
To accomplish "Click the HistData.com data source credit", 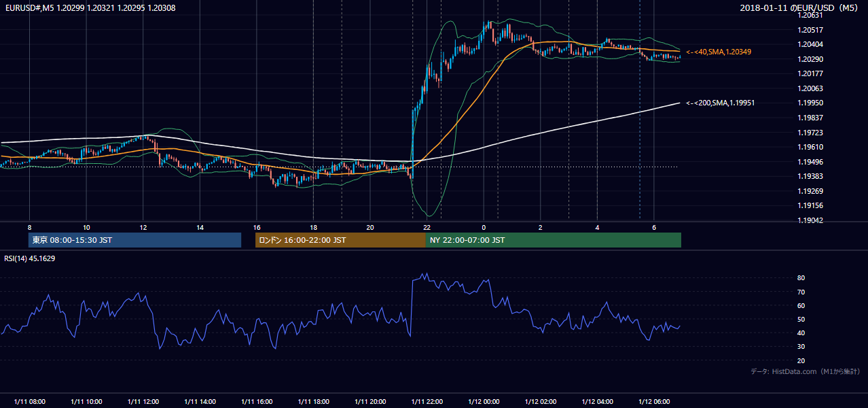I will (x=806, y=371).
